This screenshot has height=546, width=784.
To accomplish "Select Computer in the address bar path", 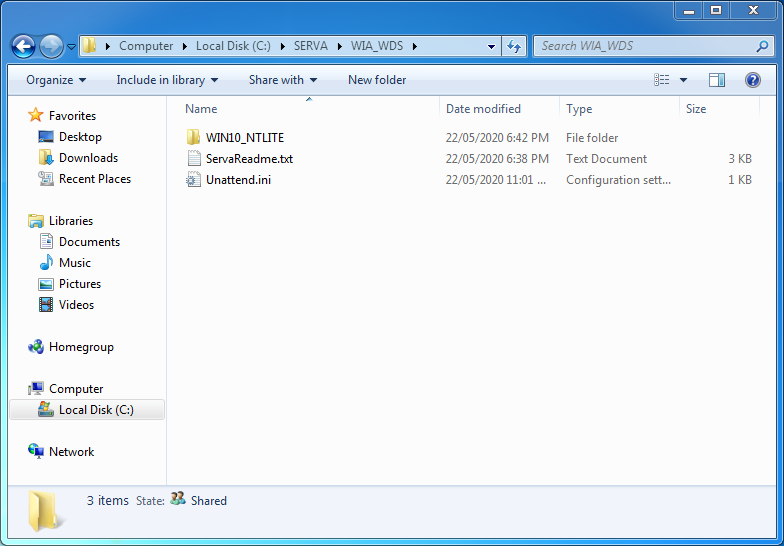I will pos(146,46).
